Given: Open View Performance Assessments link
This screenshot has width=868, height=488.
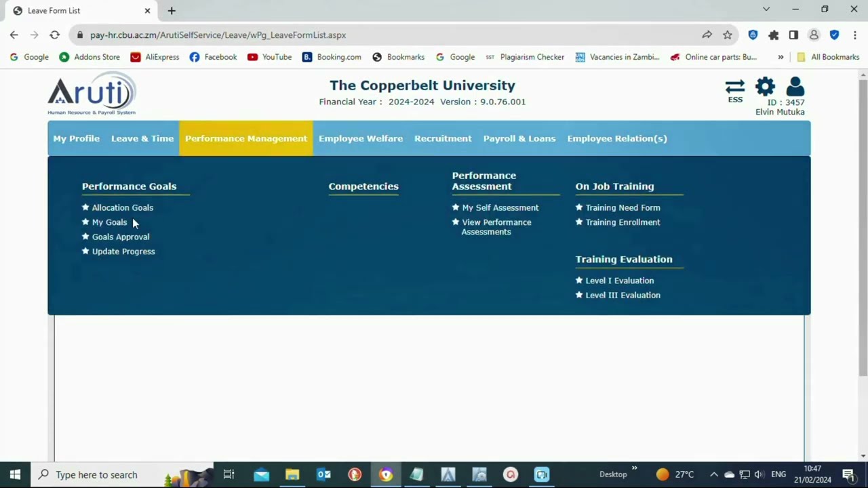Looking at the screenshot, I should pyautogui.click(x=496, y=227).
